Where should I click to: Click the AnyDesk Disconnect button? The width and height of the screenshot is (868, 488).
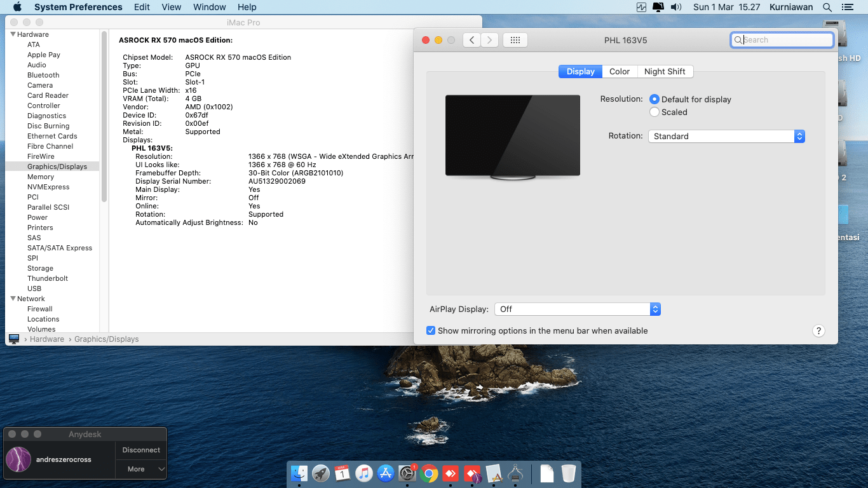tap(141, 450)
